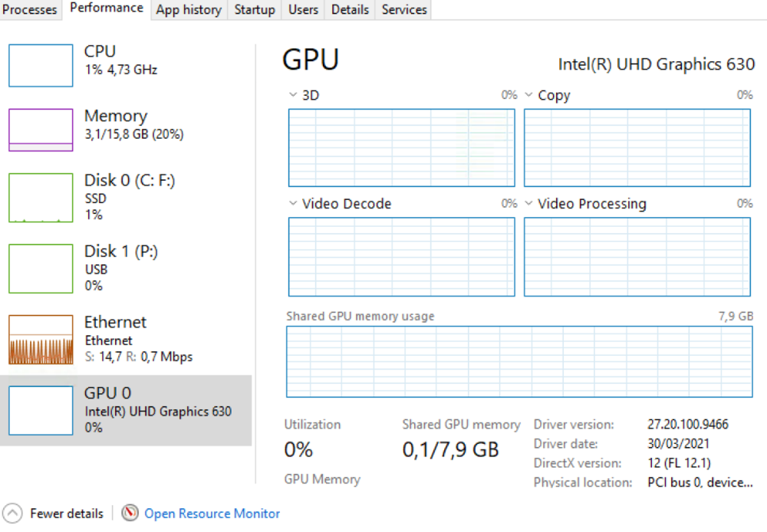This screenshot has width=767, height=532.
Task: Click the Shared GPU memory usage graph
Action: [x=520, y=362]
